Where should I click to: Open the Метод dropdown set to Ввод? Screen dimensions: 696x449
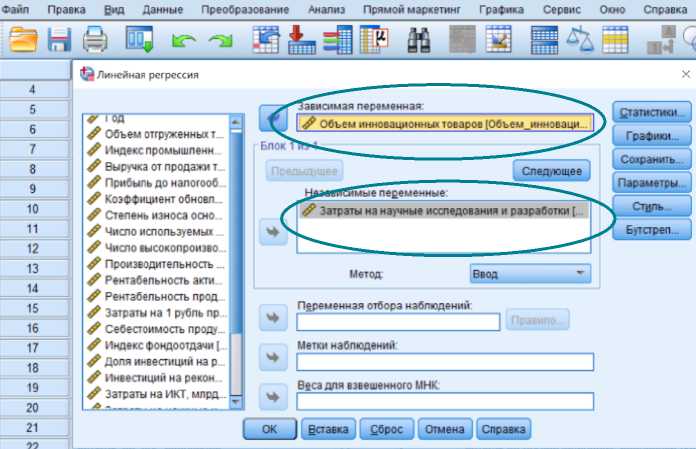pos(530,274)
